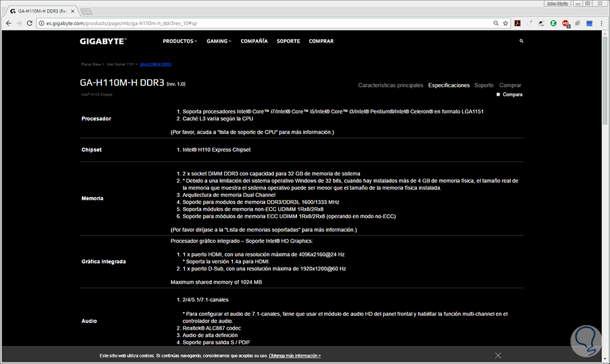This screenshot has width=610, height=364.
Task: Click the Soporte para salida S / PDIF line
Action: click(217, 343)
